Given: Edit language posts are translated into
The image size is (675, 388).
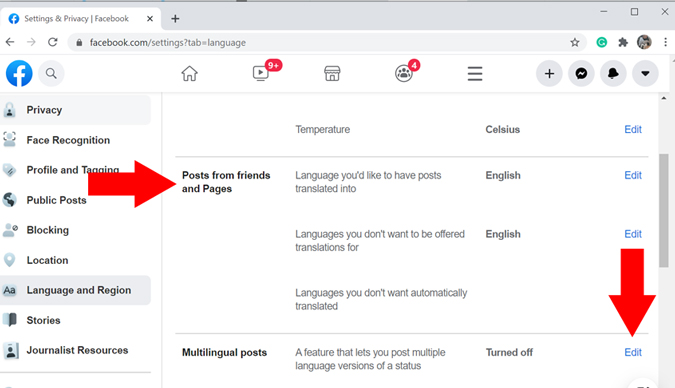Looking at the screenshot, I should 633,175.
